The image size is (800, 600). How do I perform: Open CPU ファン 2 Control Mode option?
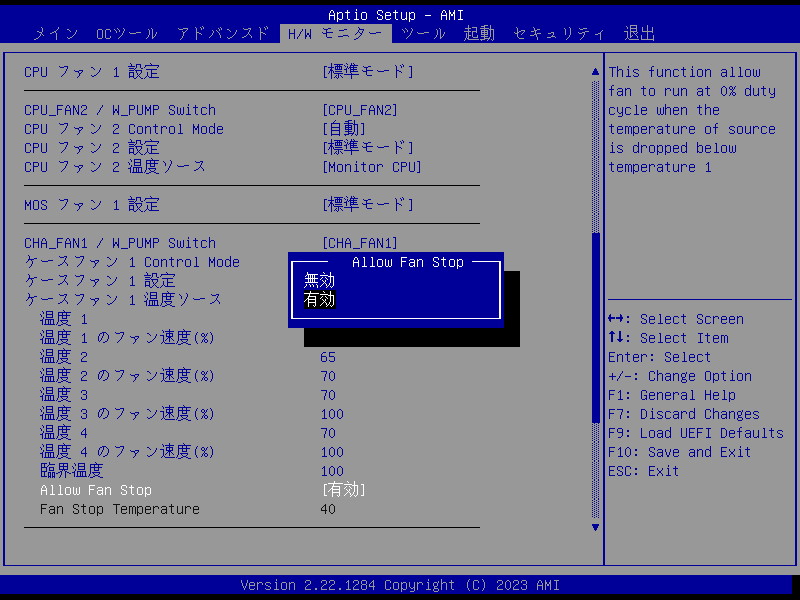[x=343, y=129]
